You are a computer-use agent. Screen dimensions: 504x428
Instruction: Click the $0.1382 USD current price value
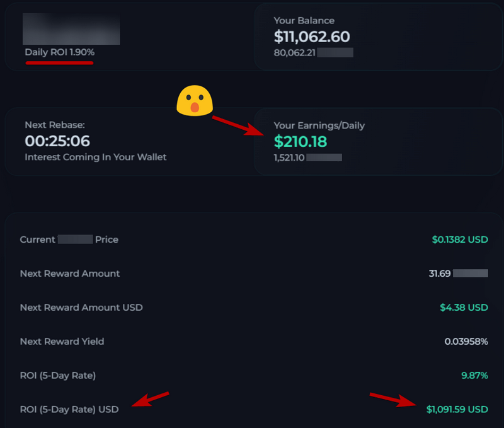pos(460,240)
